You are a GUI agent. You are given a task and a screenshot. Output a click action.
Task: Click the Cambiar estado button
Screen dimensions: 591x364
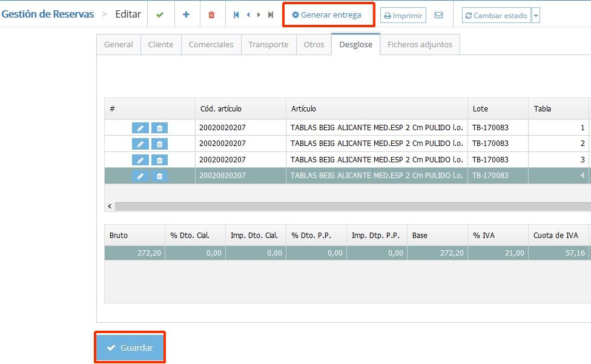click(496, 16)
